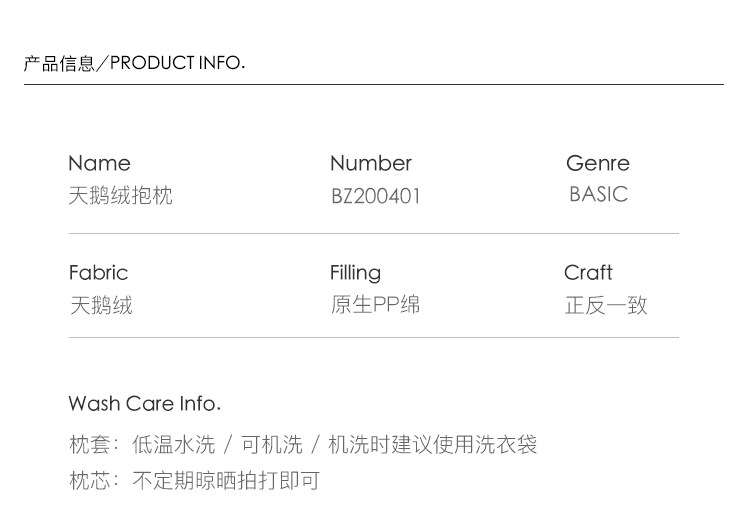750x523 pixels.
Task: Click the BASIC genre value
Action: click(598, 194)
